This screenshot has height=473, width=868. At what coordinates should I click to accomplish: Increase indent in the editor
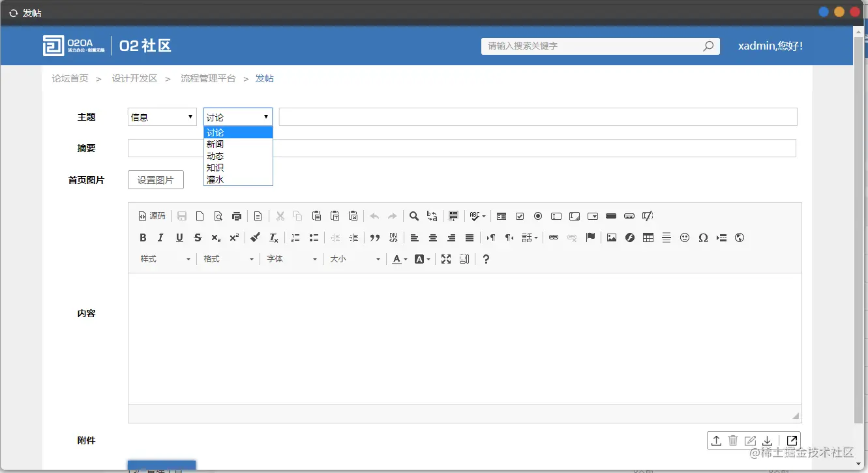tap(353, 237)
